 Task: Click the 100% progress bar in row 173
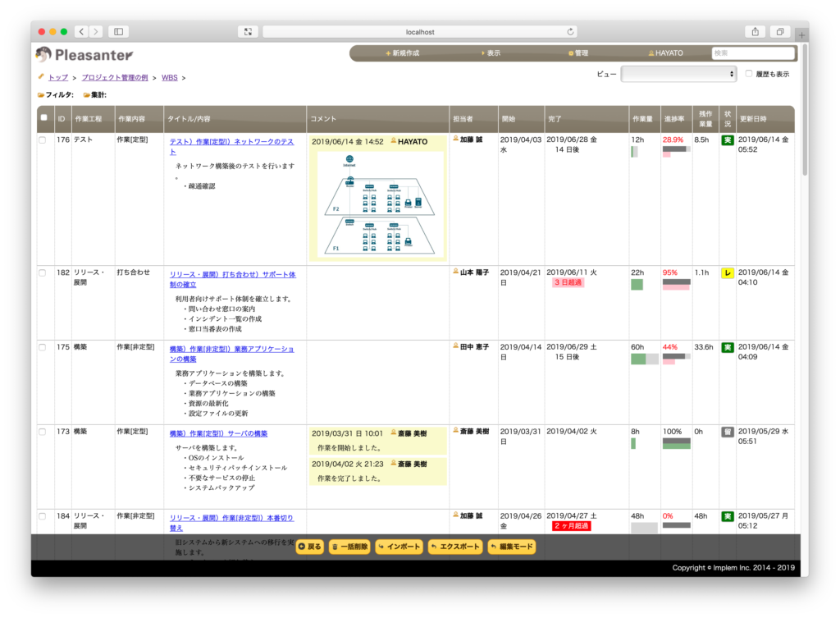(x=676, y=444)
